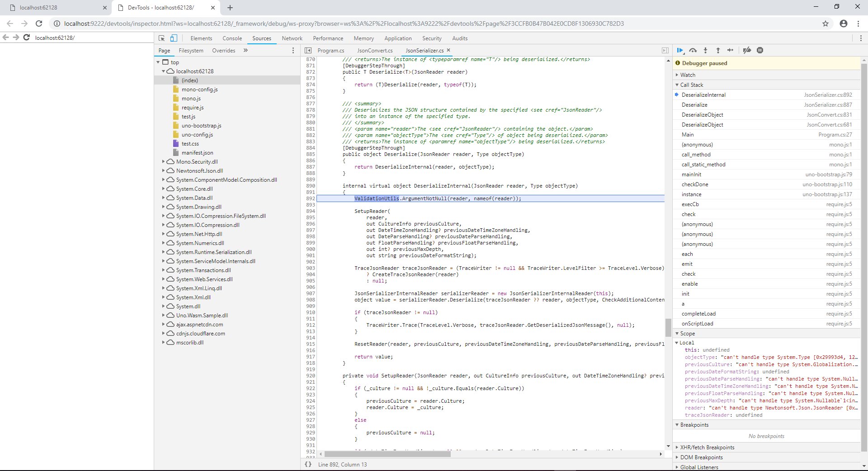Deactivate all breakpoints using the toolbar icon
Screen dimensions: 868x471
pyautogui.click(x=747, y=50)
